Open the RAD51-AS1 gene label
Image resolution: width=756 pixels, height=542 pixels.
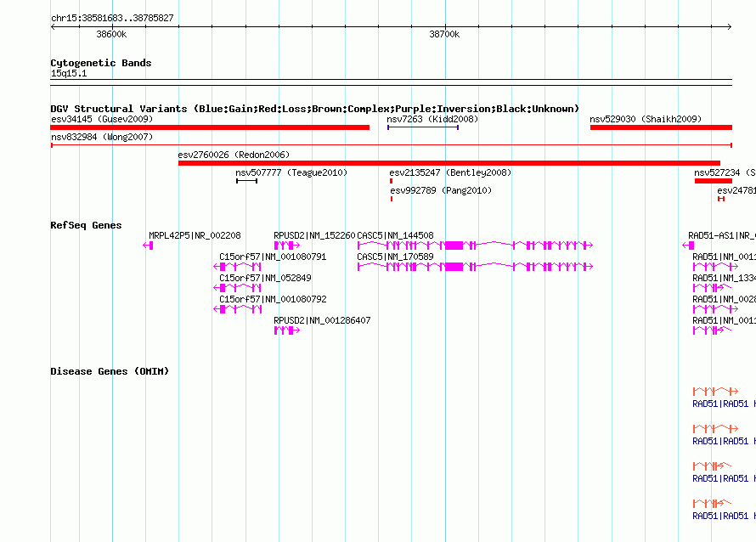click(722, 236)
